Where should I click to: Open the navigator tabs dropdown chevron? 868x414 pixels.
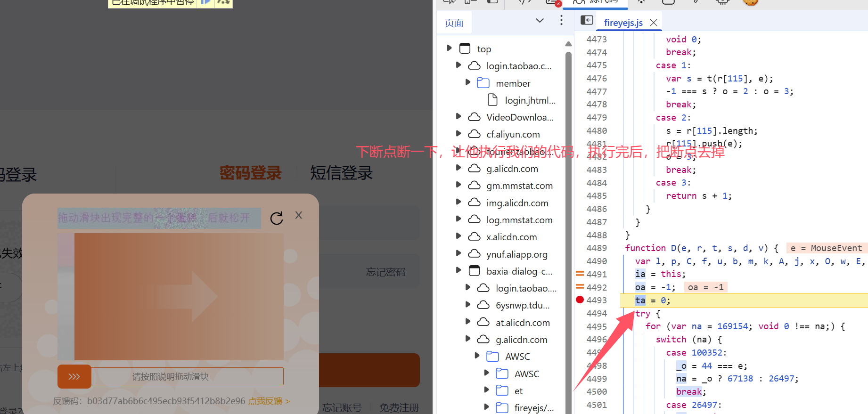[x=540, y=20]
